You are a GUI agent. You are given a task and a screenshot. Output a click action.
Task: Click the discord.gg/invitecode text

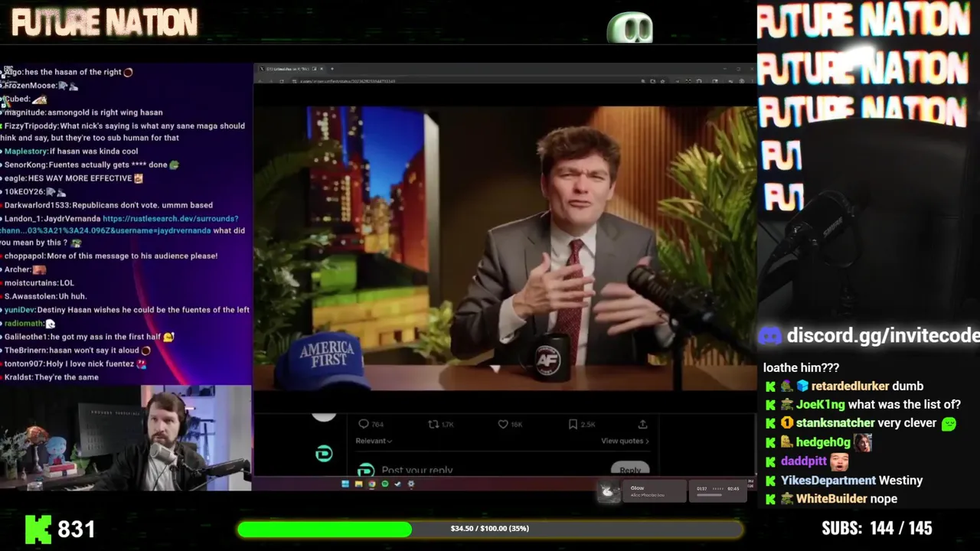coord(883,335)
